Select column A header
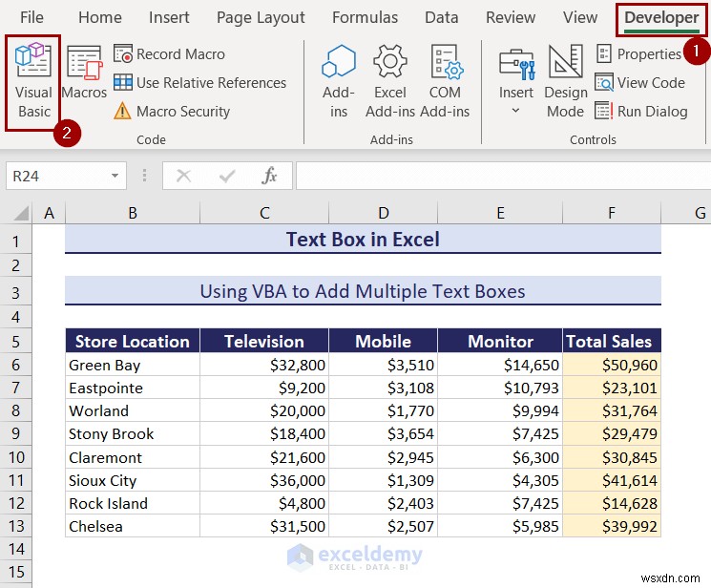The image size is (711, 588). click(49, 212)
